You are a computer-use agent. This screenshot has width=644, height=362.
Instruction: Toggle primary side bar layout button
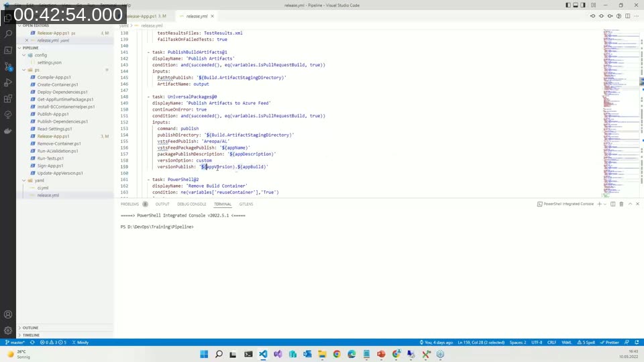click(x=568, y=5)
